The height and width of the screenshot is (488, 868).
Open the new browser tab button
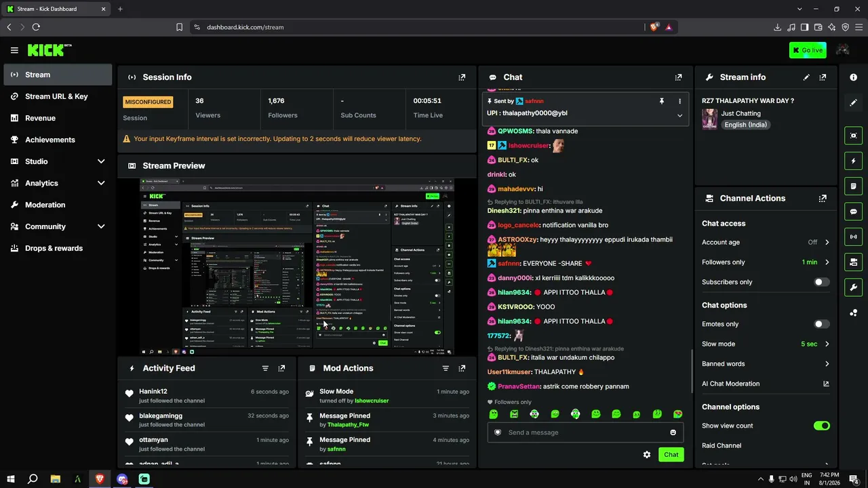pos(120,9)
